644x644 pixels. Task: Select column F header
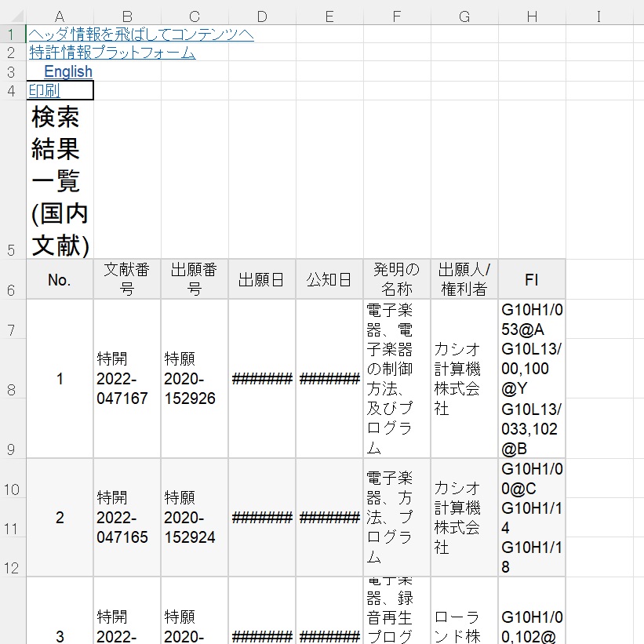397,16
